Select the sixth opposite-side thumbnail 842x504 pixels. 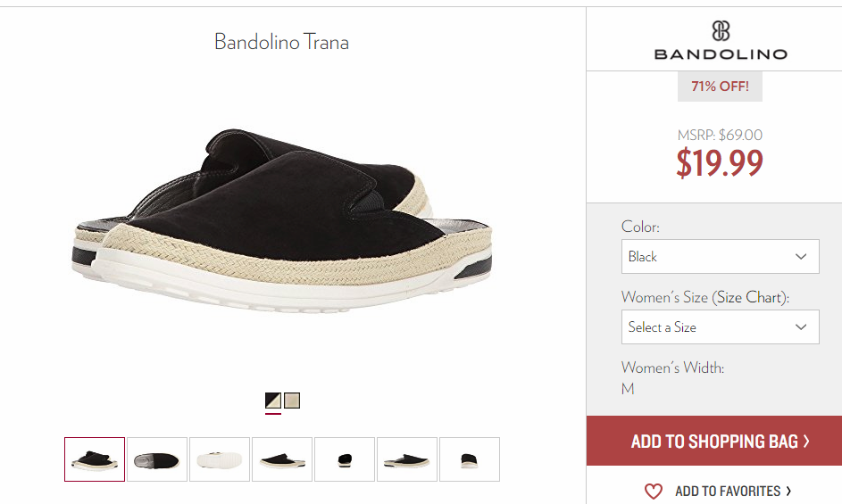click(x=407, y=459)
